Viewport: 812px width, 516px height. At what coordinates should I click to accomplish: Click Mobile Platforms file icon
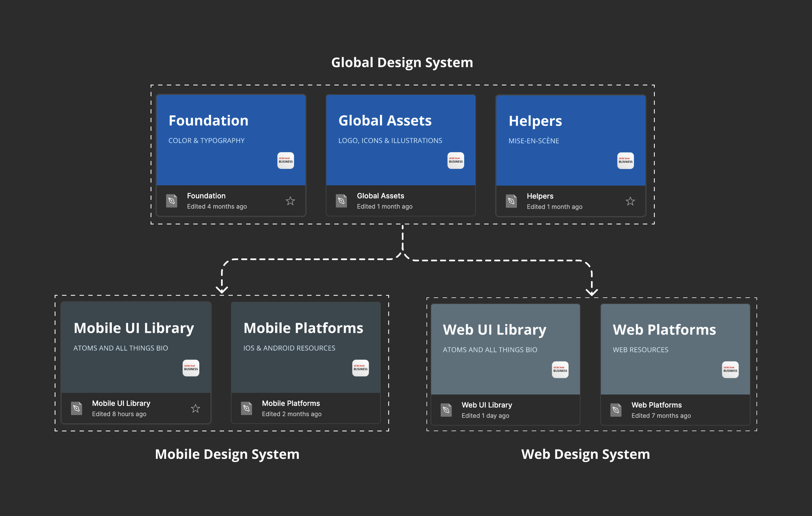tap(247, 408)
